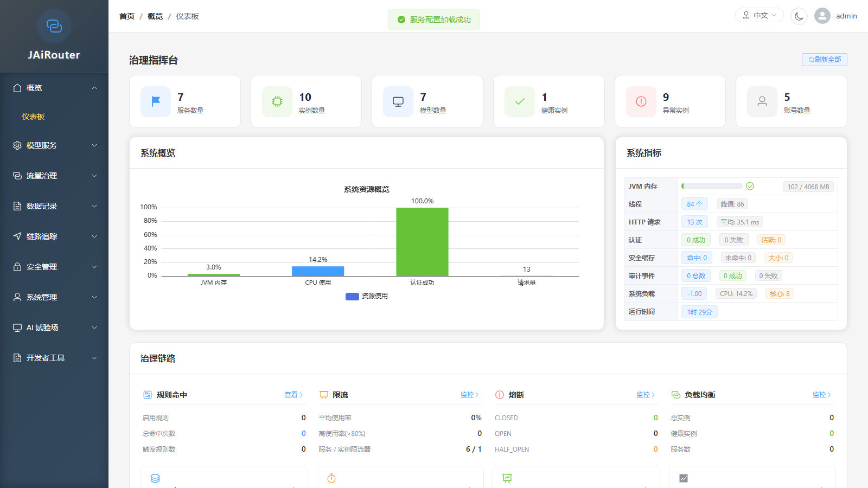This screenshot has width=868, height=488.
Task: Click the 峰值: 86 thread peak tag
Action: pyautogui.click(x=732, y=204)
